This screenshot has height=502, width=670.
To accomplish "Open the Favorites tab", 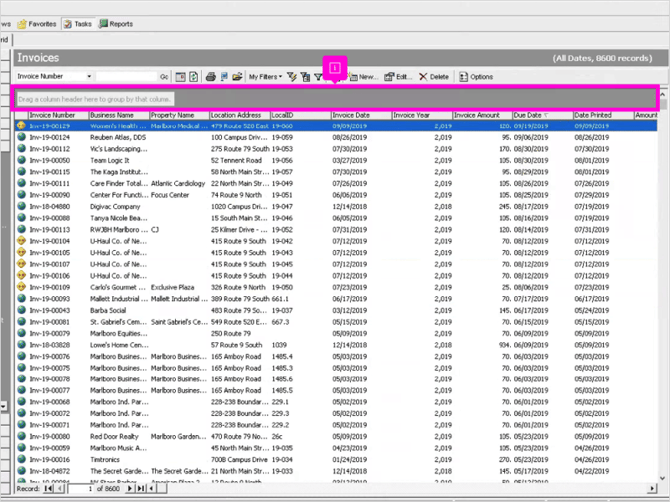I will (37, 24).
